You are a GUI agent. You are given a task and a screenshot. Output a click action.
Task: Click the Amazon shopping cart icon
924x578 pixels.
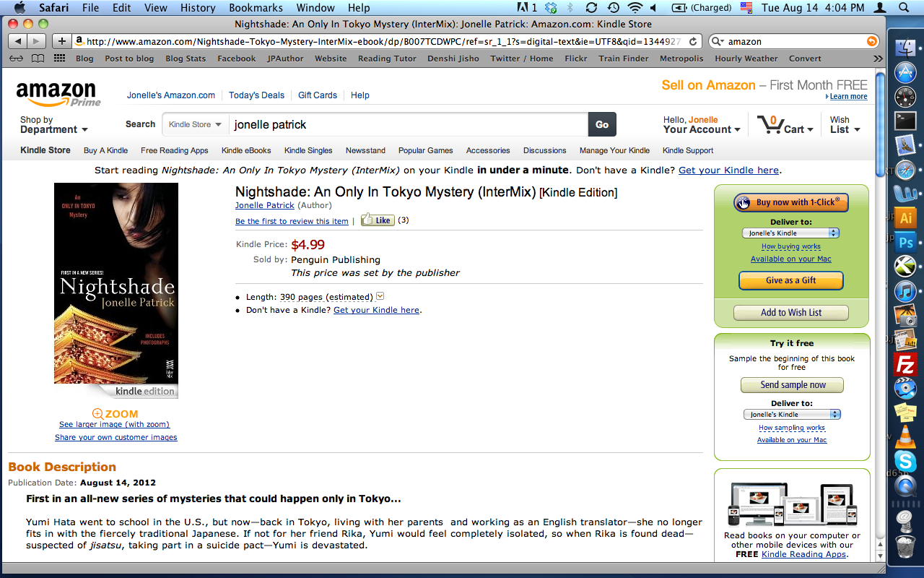coord(770,124)
